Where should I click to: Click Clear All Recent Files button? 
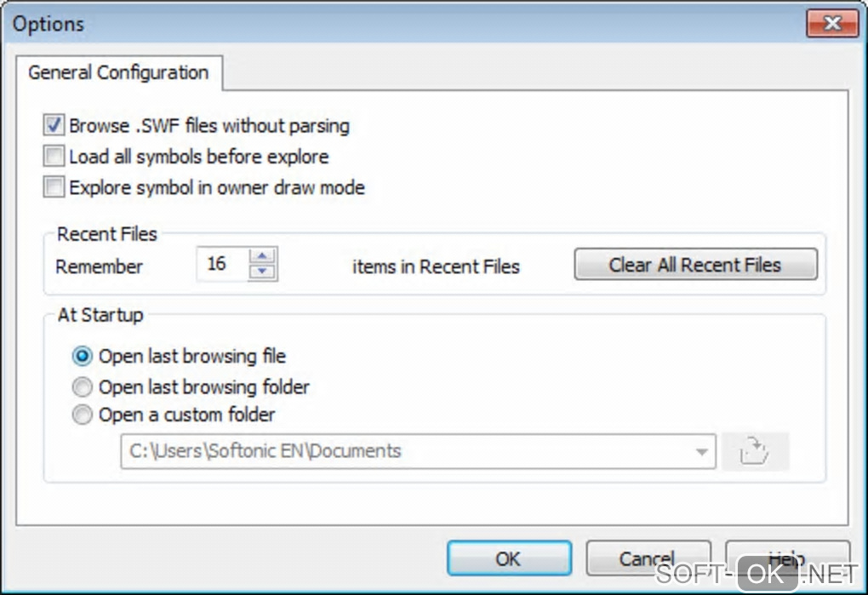(x=695, y=265)
